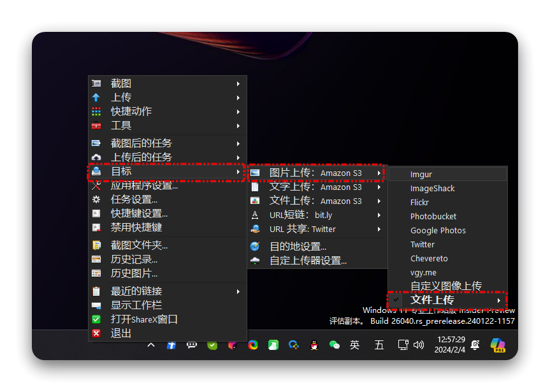Pick Twitter in image uploader list
550x392 pixels.
click(447, 245)
